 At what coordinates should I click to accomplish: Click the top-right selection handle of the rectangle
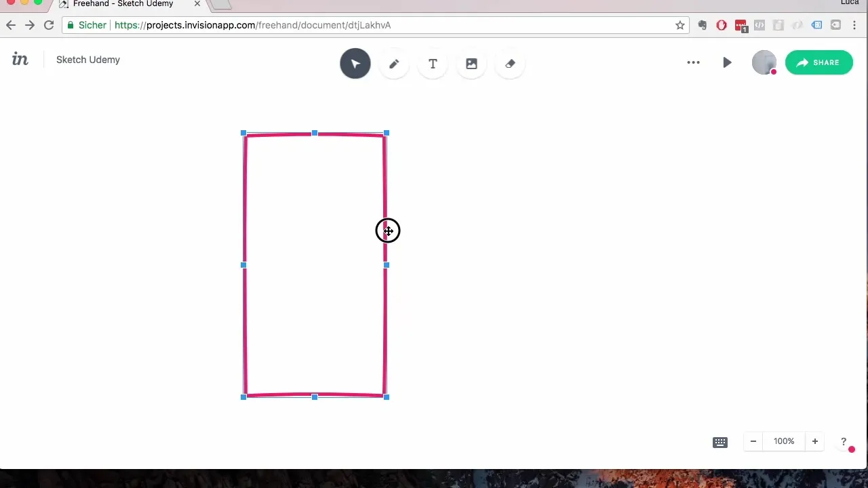tap(387, 133)
